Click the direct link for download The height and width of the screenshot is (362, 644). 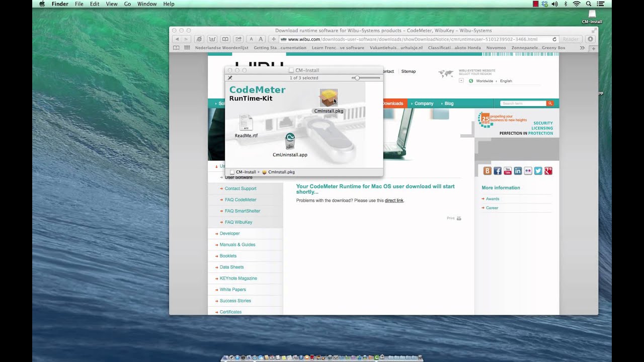(394, 201)
